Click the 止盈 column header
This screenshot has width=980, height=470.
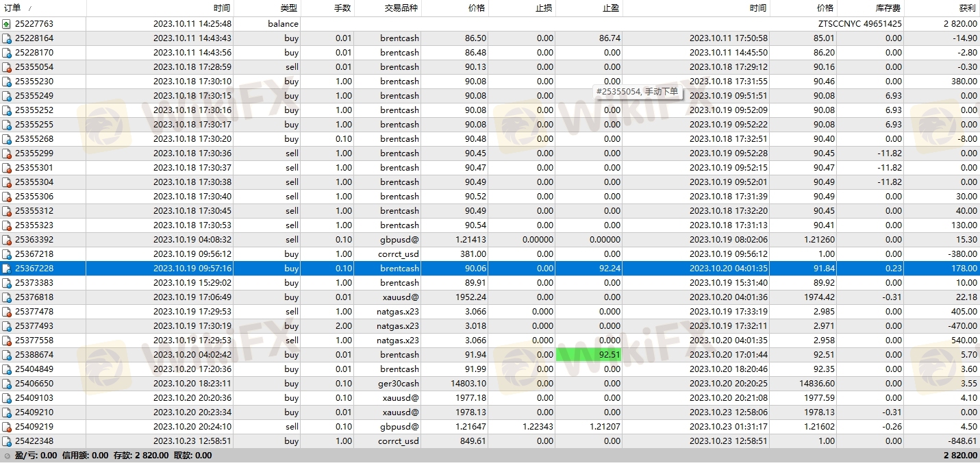click(611, 8)
